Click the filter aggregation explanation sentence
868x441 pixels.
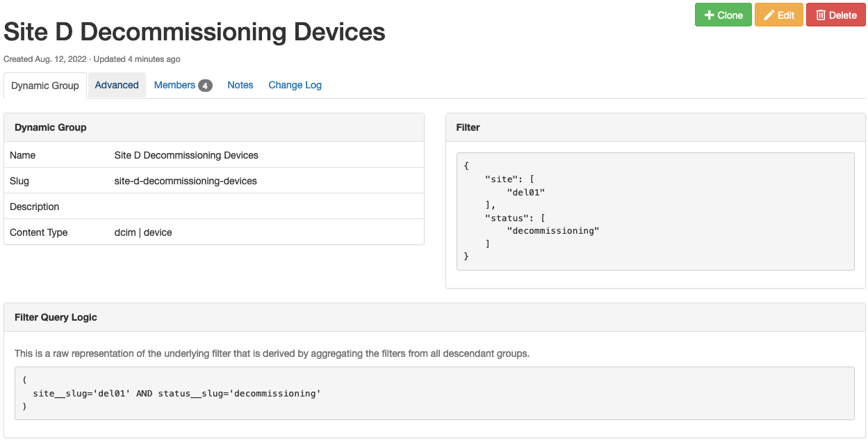pyautogui.click(x=272, y=353)
